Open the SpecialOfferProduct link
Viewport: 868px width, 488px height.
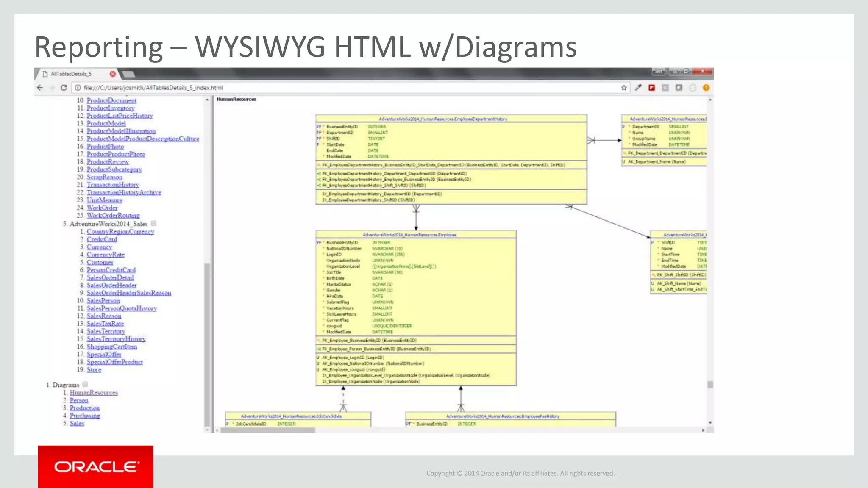click(115, 362)
